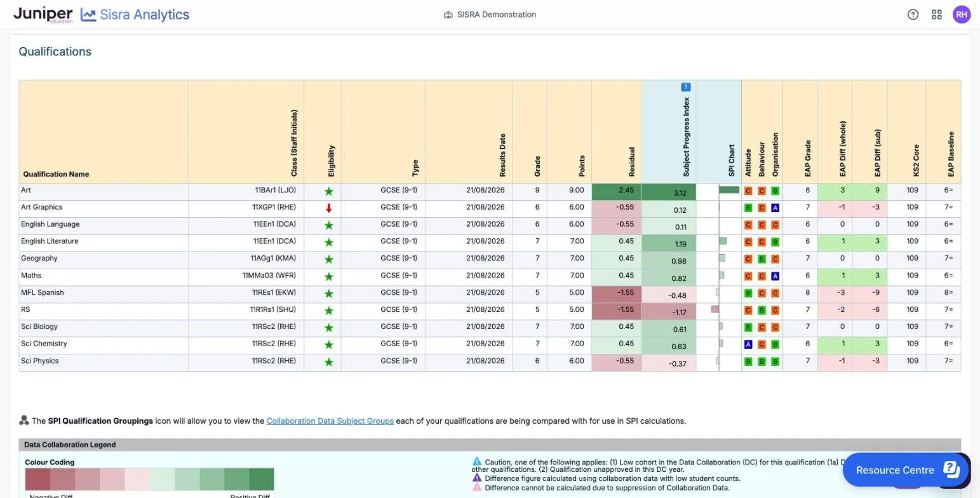The height and width of the screenshot is (498, 980).
Task: Open the Resource Centre button
Action: 906,470
